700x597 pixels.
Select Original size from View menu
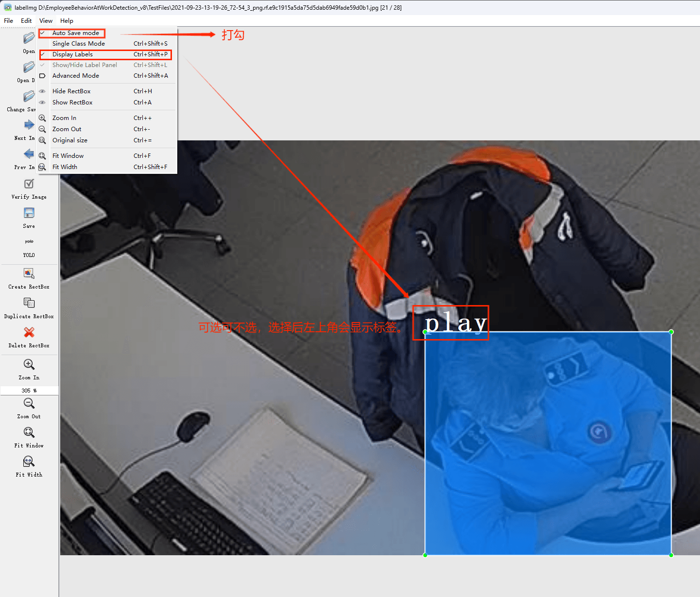tap(107, 140)
